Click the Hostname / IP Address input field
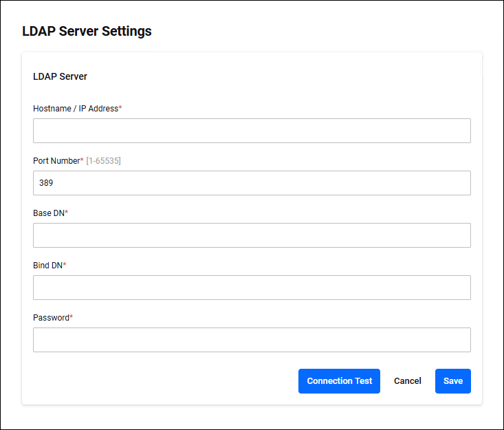The image size is (504, 430). pyautogui.click(x=252, y=131)
